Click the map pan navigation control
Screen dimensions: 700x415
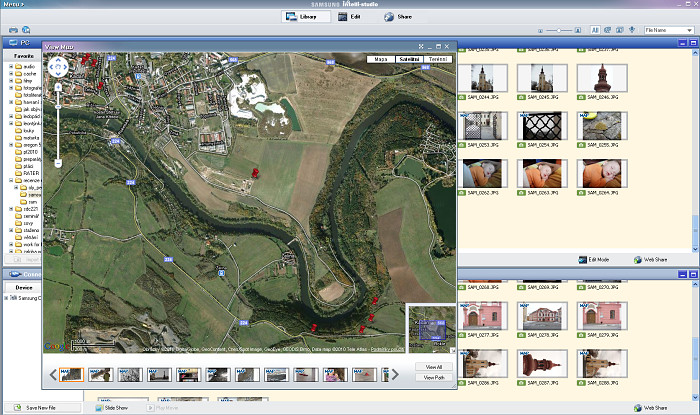pos(58,68)
